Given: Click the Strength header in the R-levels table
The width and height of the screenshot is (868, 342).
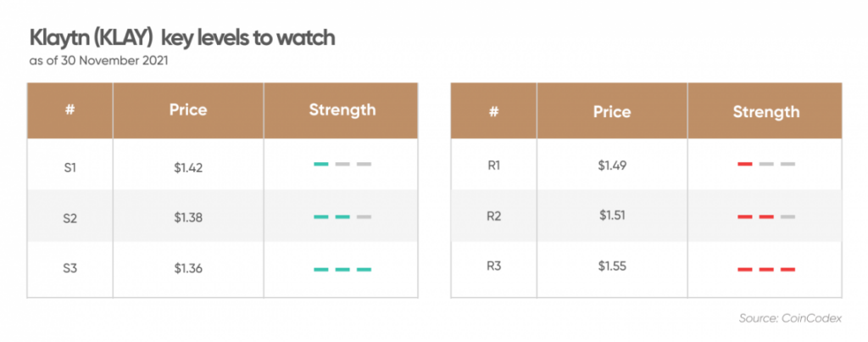Looking at the screenshot, I should click(x=765, y=111).
